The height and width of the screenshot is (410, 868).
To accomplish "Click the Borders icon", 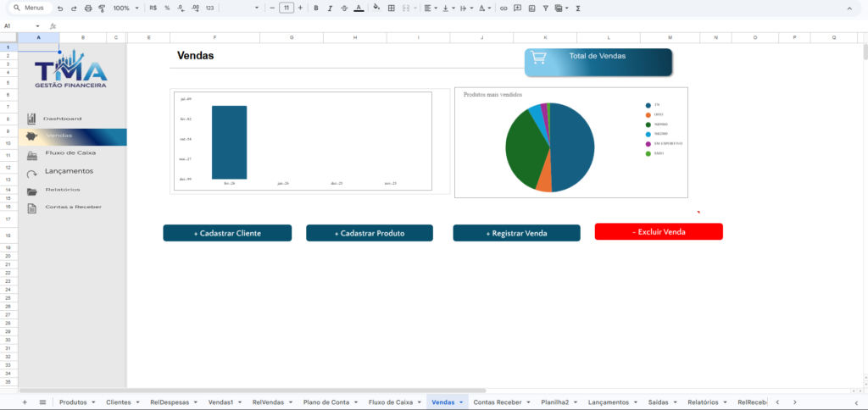I will [391, 8].
